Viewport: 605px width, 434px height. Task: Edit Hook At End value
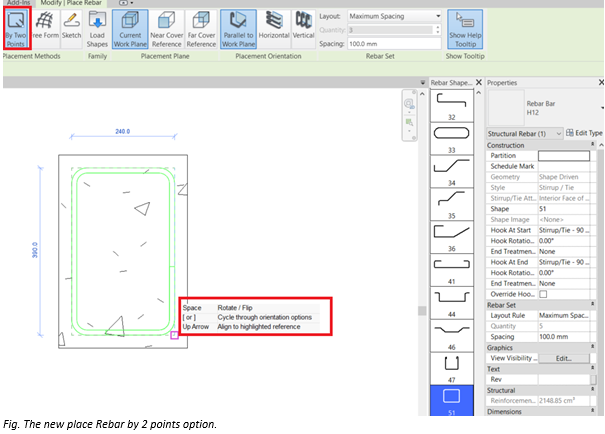(564, 262)
